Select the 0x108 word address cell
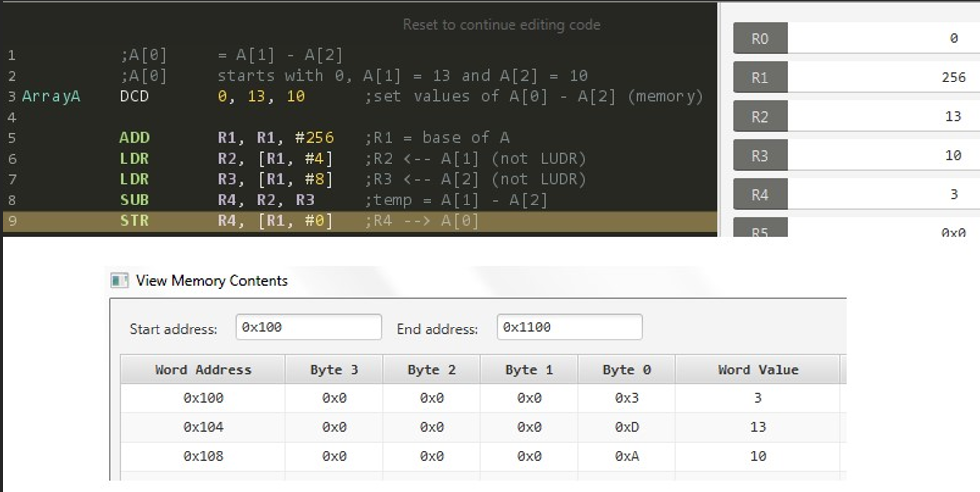 [x=203, y=456]
